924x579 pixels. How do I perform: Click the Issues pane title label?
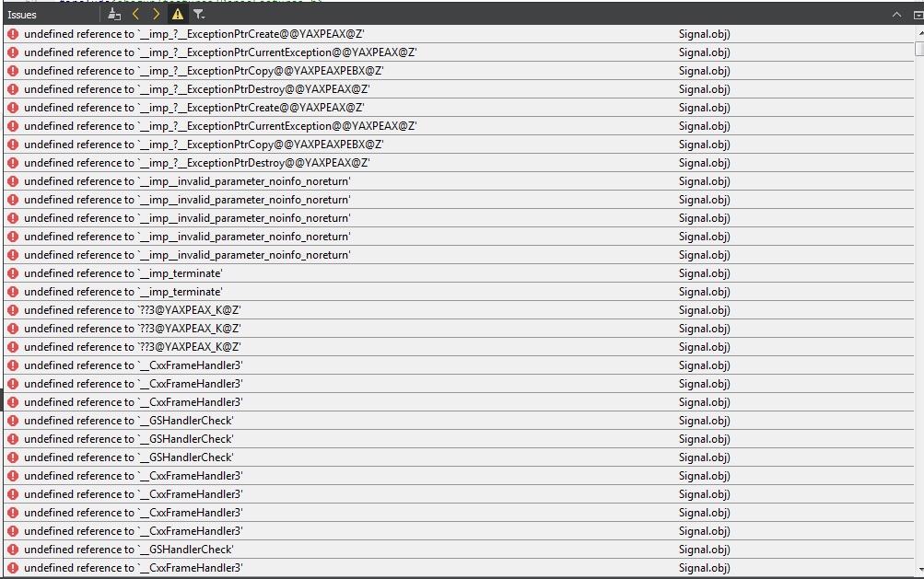(x=25, y=14)
